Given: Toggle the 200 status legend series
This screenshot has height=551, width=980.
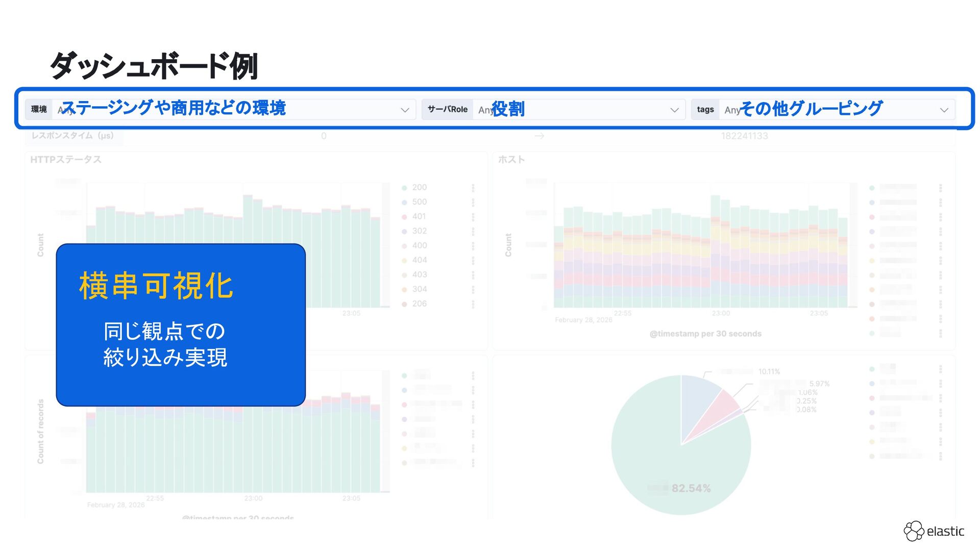Looking at the screenshot, I should [x=419, y=188].
